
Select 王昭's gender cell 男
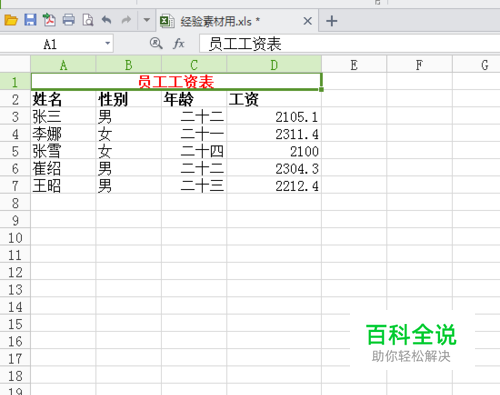tap(129, 186)
